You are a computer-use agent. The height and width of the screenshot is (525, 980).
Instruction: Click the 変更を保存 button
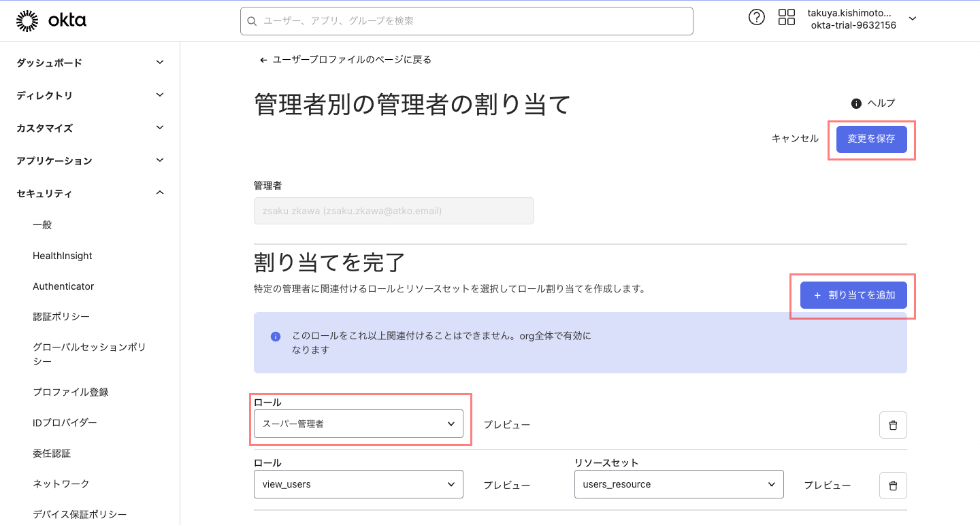pos(871,138)
